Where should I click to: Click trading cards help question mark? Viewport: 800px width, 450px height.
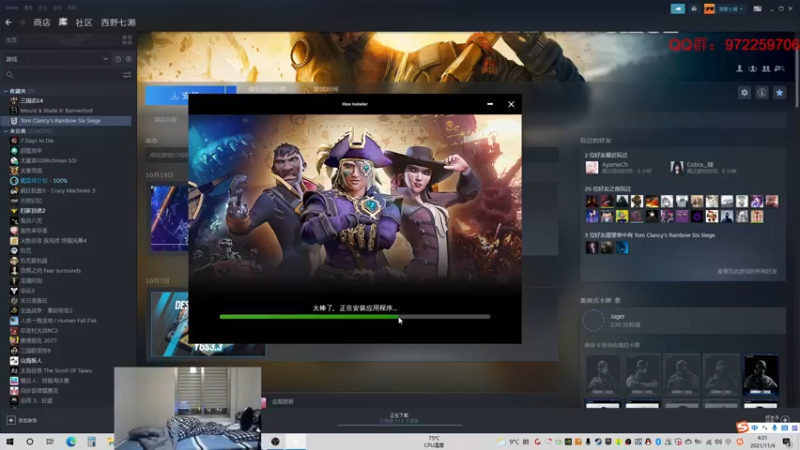617,301
